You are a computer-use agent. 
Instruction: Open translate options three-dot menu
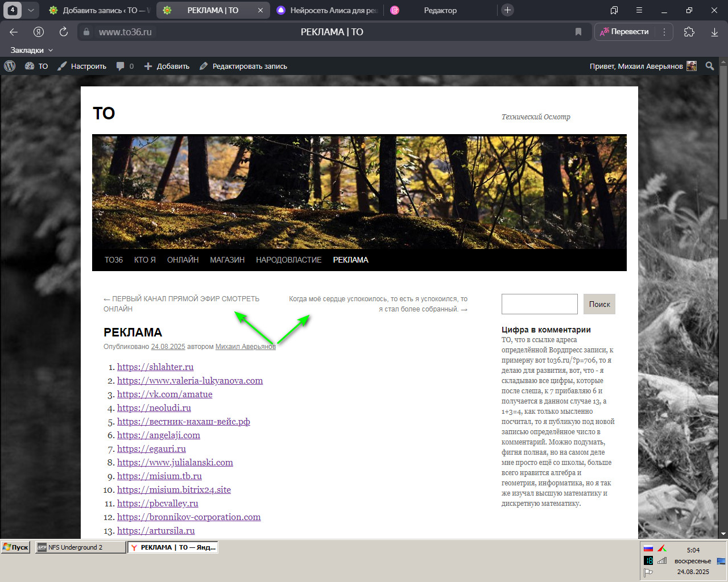664,32
